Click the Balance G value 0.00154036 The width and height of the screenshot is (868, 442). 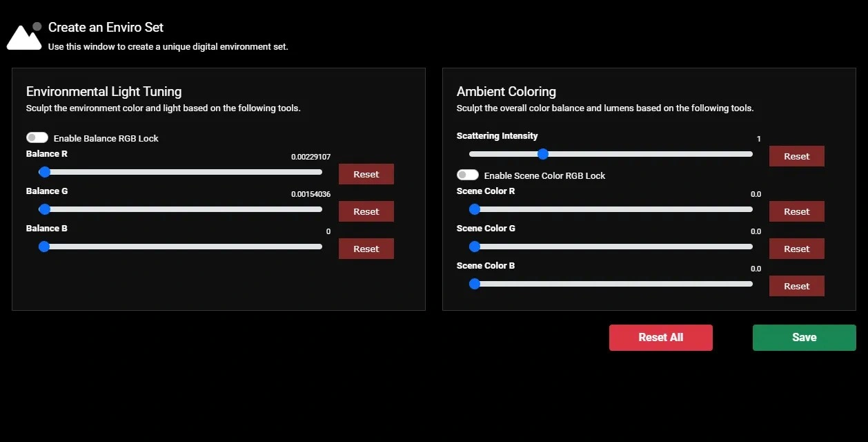(x=310, y=194)
